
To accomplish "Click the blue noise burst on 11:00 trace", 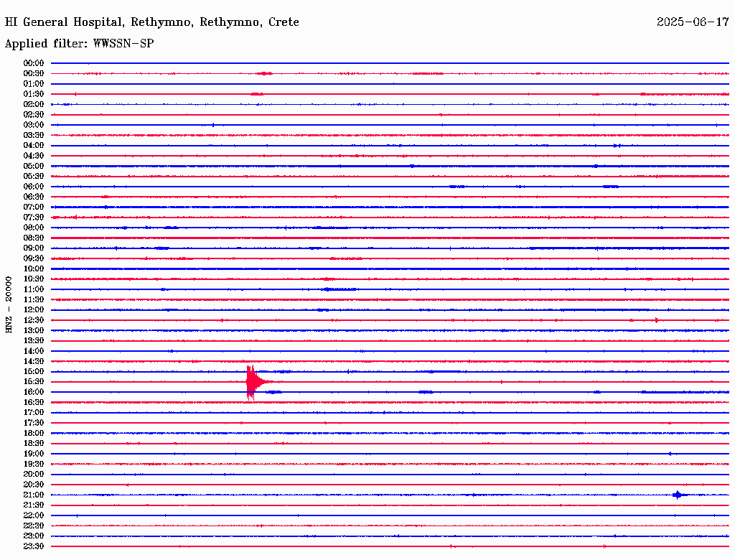I will point(340,289).
